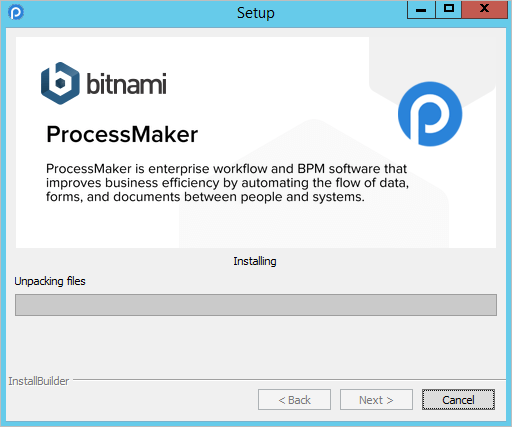
Task: Close the Setup window
Action: [x=484, y=9]
